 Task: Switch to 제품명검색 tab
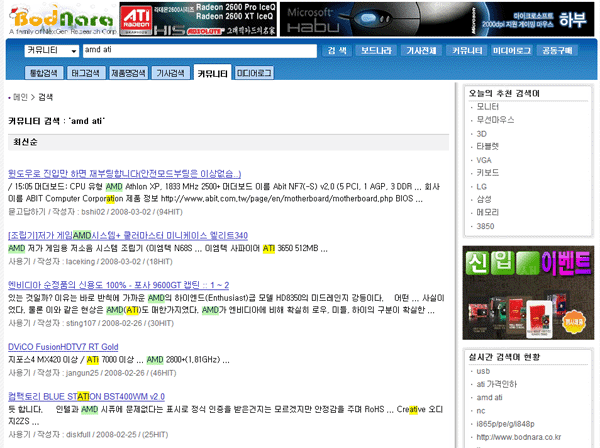pos(128,73)
